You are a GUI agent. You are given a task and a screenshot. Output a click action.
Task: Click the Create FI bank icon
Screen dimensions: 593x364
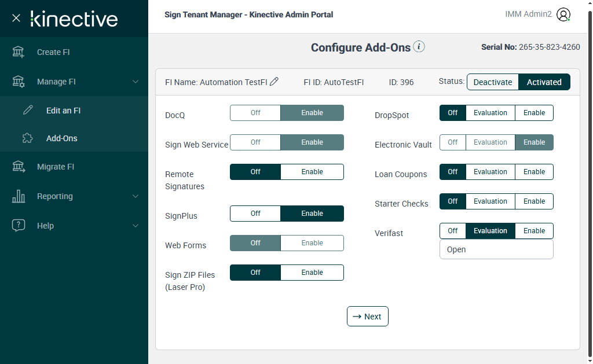(x=18, y=52)
